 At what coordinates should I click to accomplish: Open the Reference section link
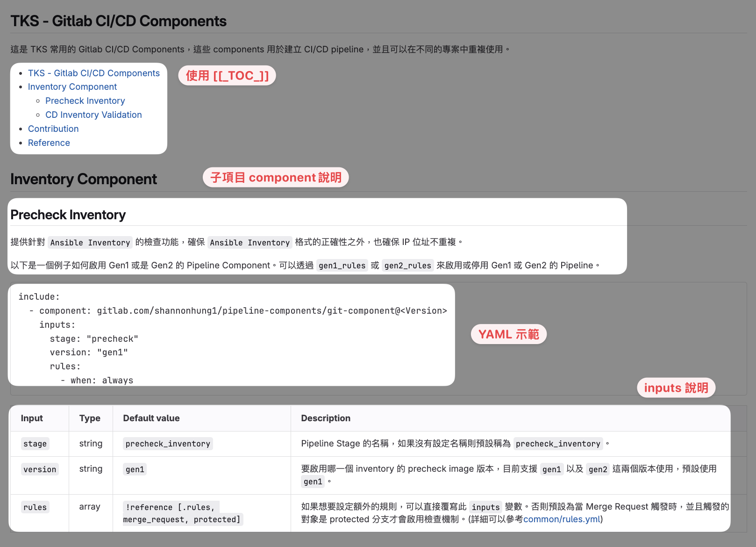pyautogui.click(x=49, y=143)
